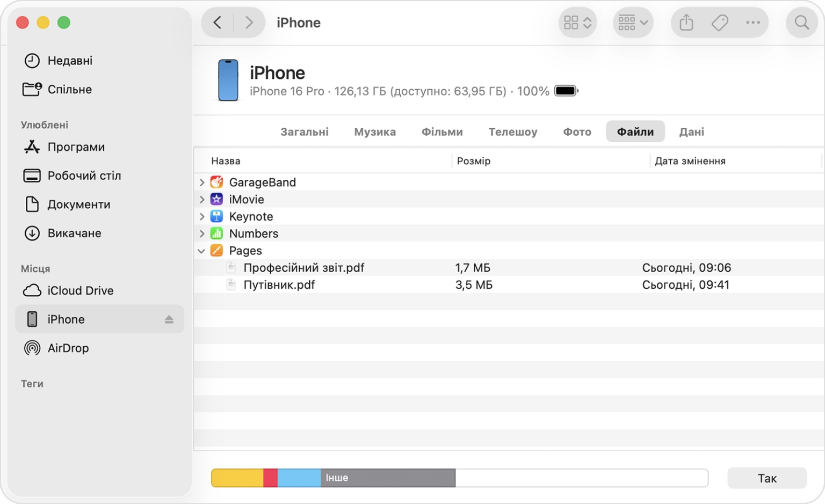825x504 pixels.
Task: Switch to the Фото tab
Action: point(577,132)
